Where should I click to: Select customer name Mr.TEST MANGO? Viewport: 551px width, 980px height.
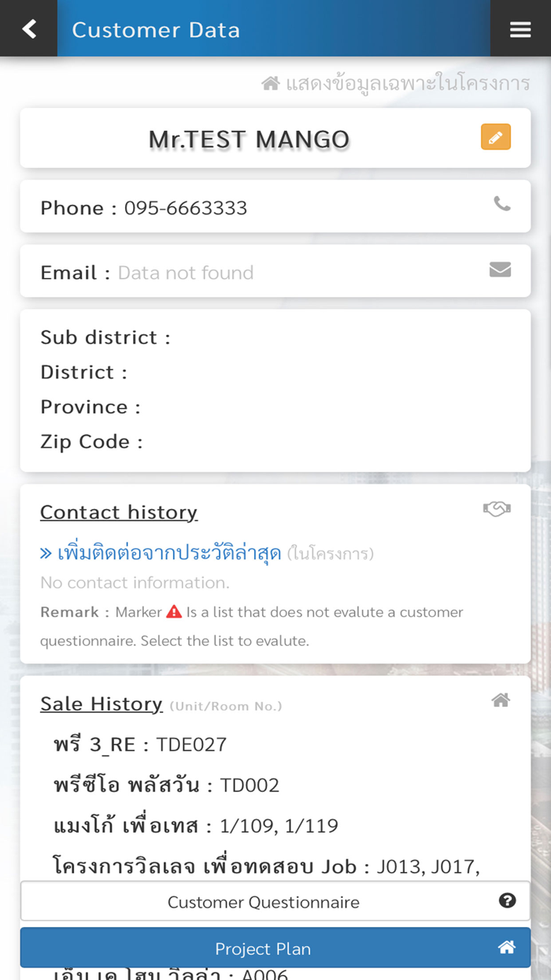click(248, 138)
